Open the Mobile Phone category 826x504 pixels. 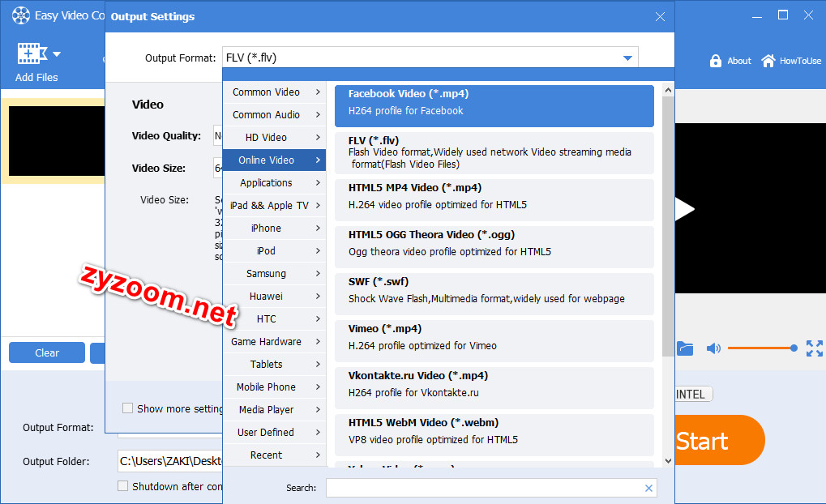click(275, 387)
